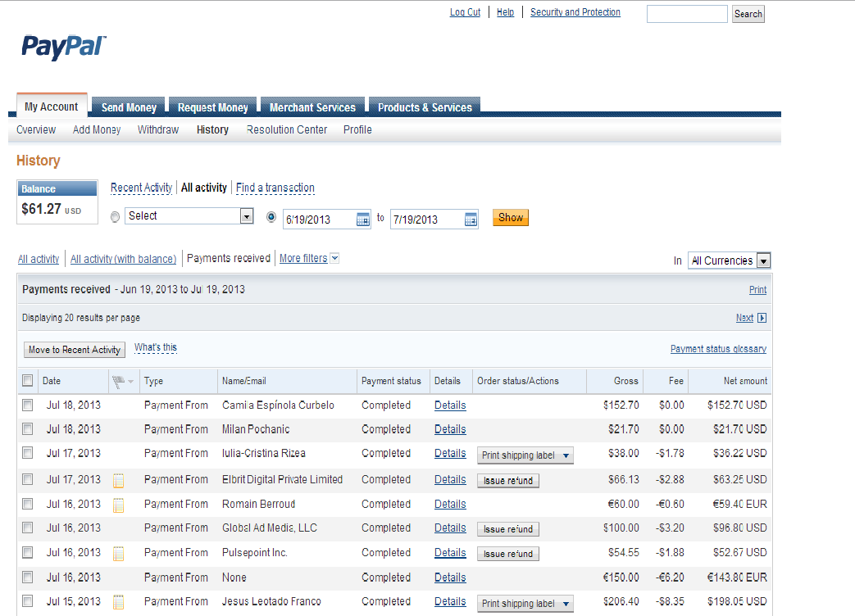Image resolution: width=855 pixels, height=616 pixels.
Task: Open the Recent Activity link
Action: (x=141, y=188)
